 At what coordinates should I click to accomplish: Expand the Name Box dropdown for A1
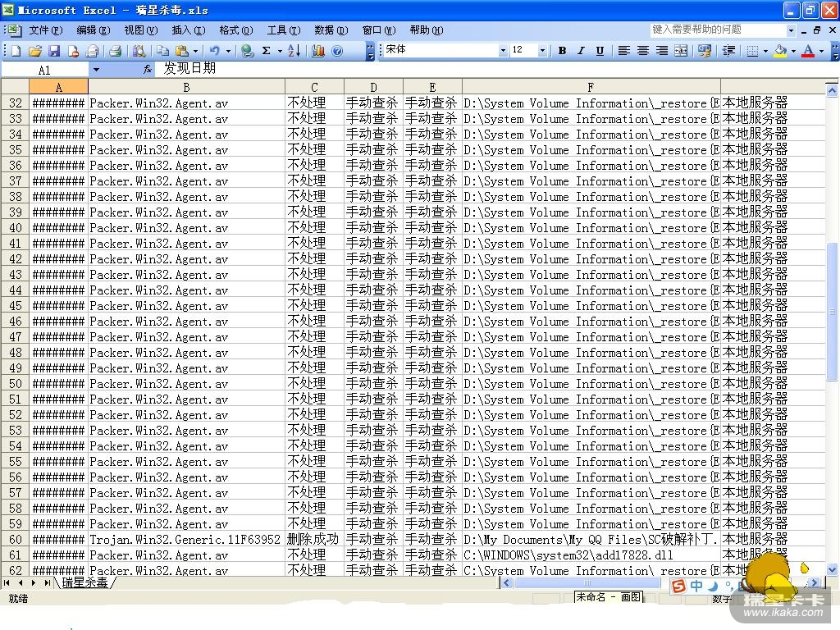pyautogui.click(x=96, y=70)
